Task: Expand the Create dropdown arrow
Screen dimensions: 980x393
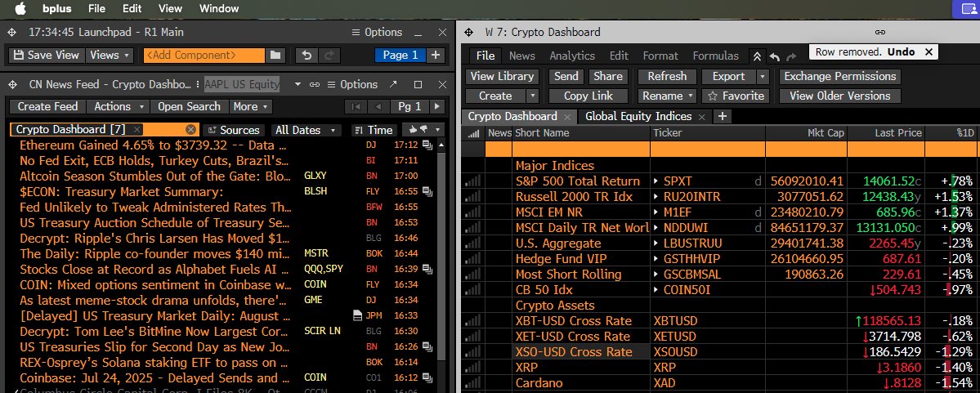Action: click(x=532, y=96)
